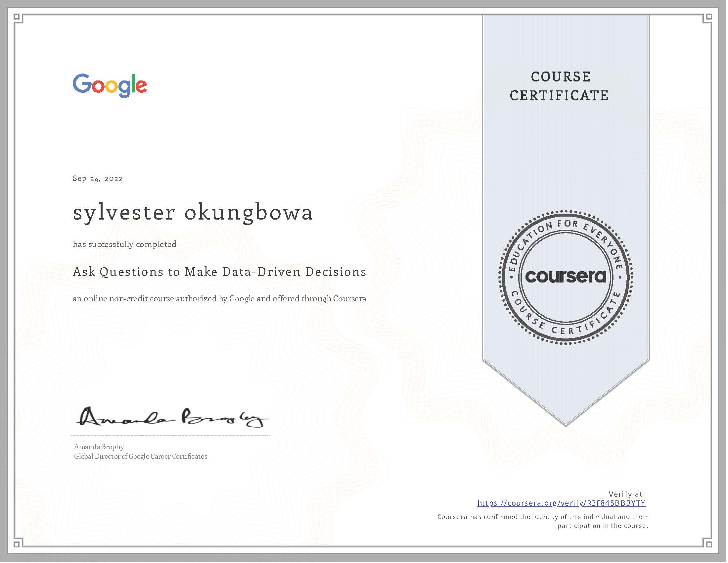Click 'has successfully completed' text

coord(125,245)
